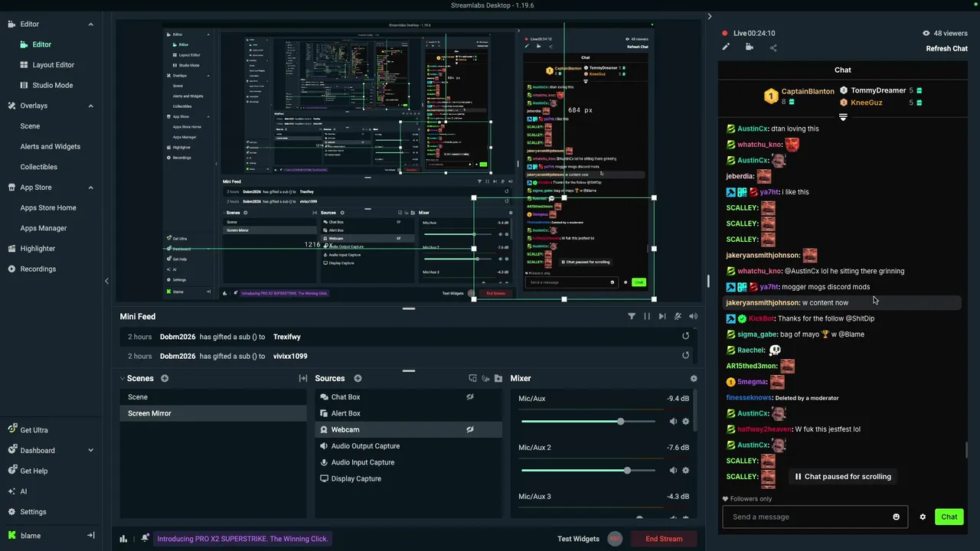Collapse the App Store sidebar section
The width and height of the screenshot is (980, 551).
[x=90, y=187]
